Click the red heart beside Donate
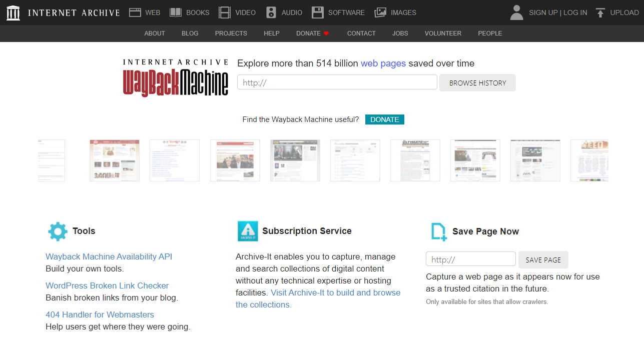The image size is (644, 357). pos(326,33)
